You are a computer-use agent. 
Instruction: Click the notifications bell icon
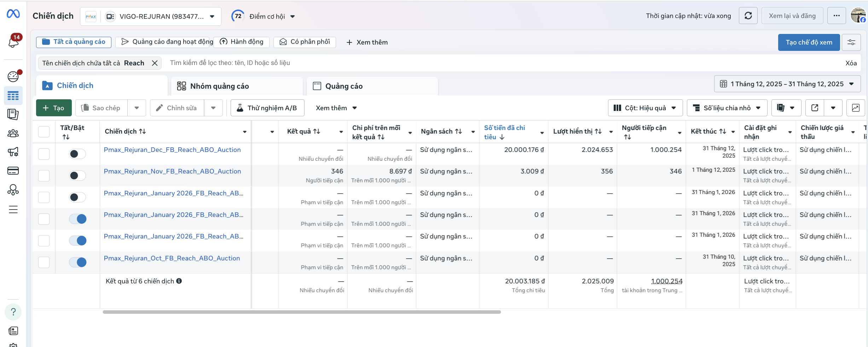click(x=13, y=42)
